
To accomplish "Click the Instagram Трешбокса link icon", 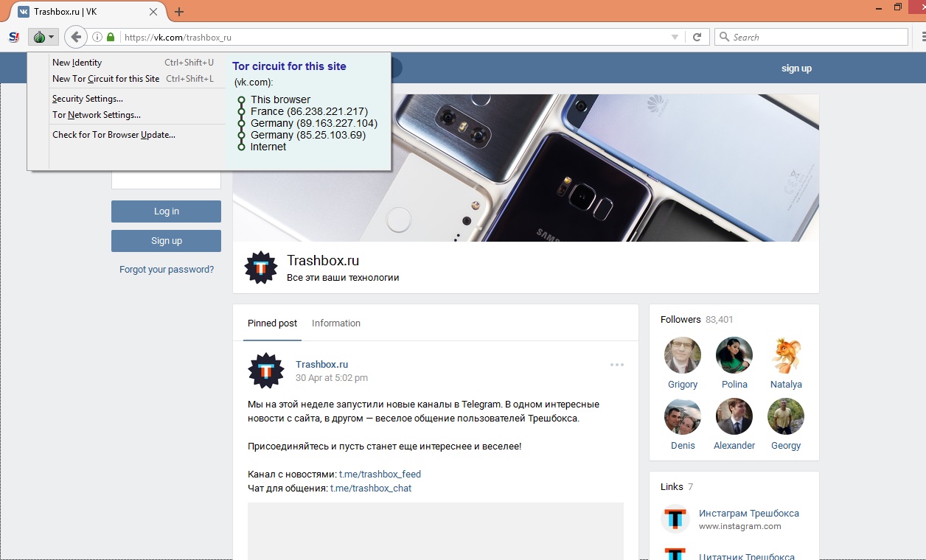I will 675,519.
